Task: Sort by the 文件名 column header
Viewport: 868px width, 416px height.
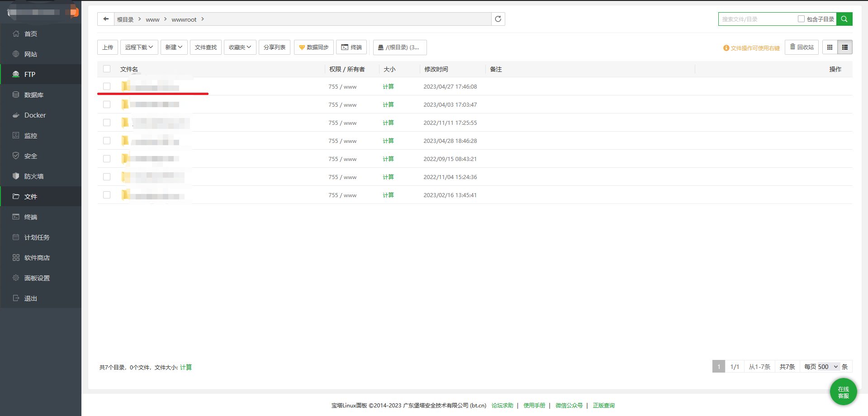Action: click(x=129, y=69)
